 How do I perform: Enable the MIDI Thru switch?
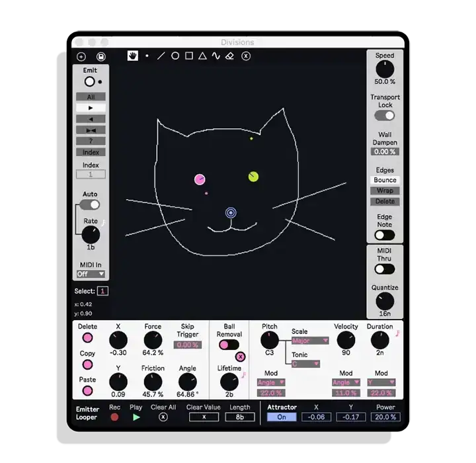(x=385, y=269)
